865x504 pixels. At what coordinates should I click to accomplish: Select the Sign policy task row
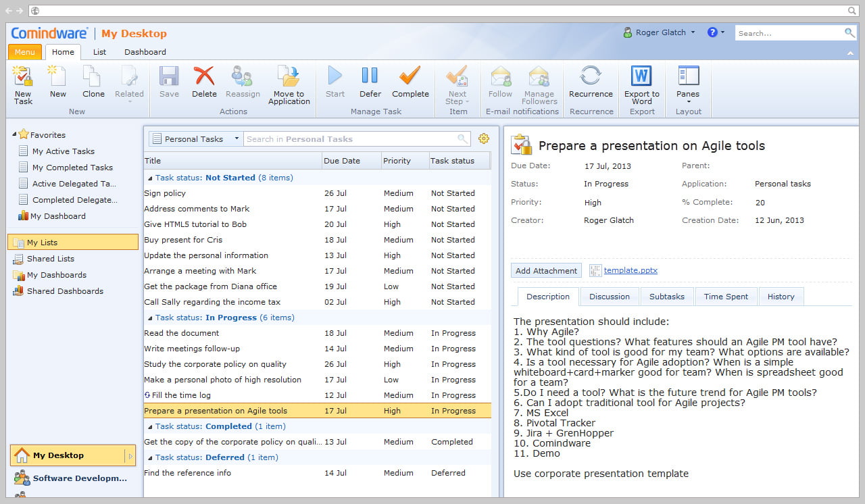317,193
